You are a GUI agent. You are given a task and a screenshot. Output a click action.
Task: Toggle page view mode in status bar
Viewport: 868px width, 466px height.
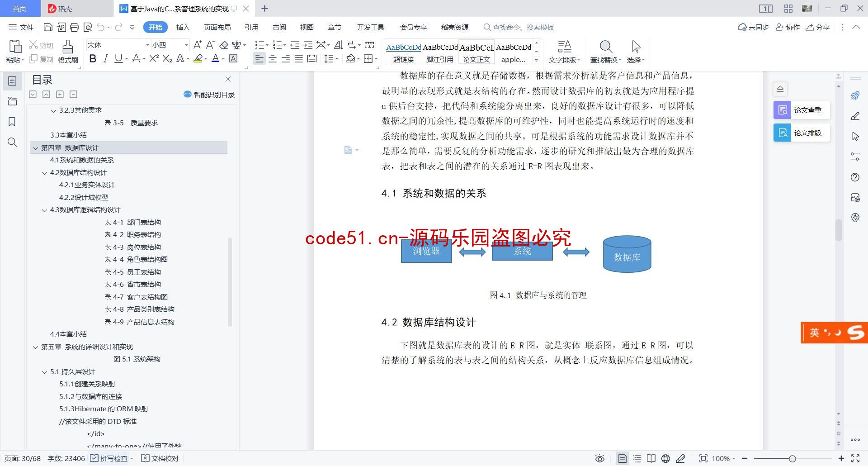[623, 458]
